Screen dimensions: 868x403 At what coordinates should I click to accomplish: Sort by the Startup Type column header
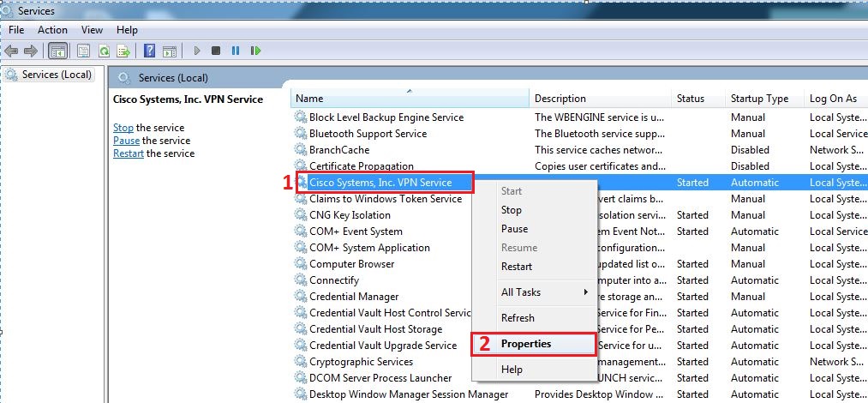764,99
